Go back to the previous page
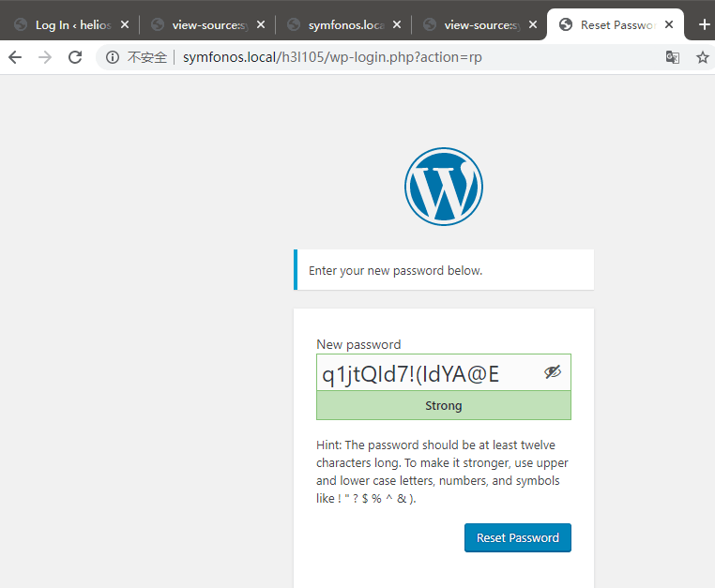 [15, 57]
